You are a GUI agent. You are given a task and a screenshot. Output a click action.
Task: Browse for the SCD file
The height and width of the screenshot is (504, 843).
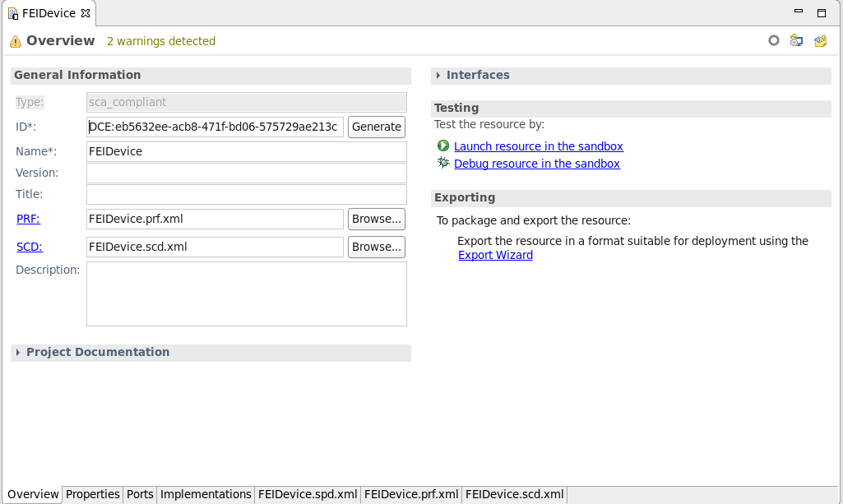pos(377,247)
